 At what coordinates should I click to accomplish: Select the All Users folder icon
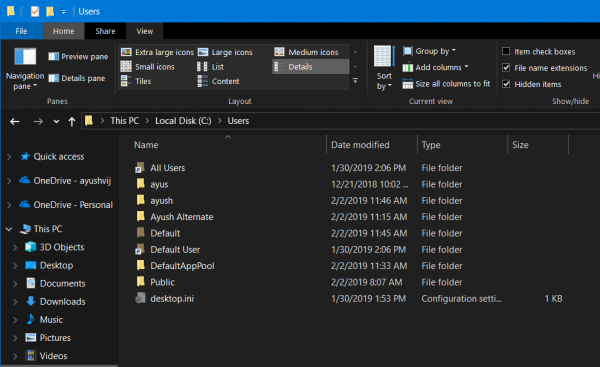click(x=140, y=168)
